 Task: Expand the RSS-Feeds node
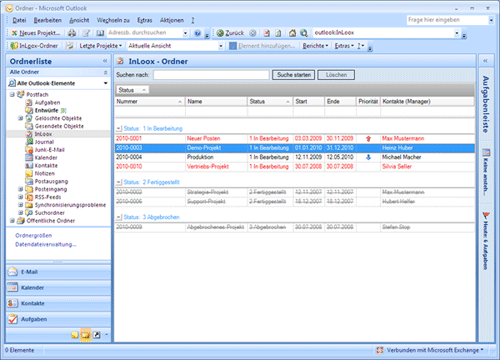[x=21, y=197]
